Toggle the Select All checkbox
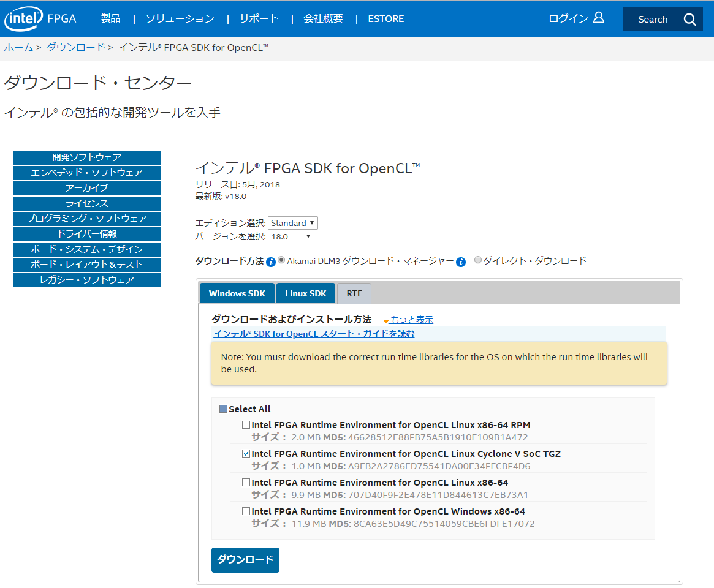The width and height of the screenshot is (714, 588). click(223, 409)
